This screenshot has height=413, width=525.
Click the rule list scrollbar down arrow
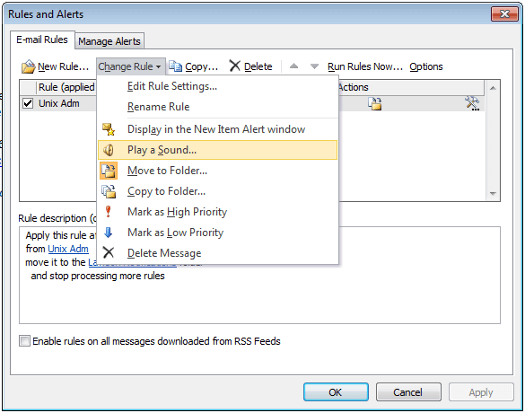point(493,193)
